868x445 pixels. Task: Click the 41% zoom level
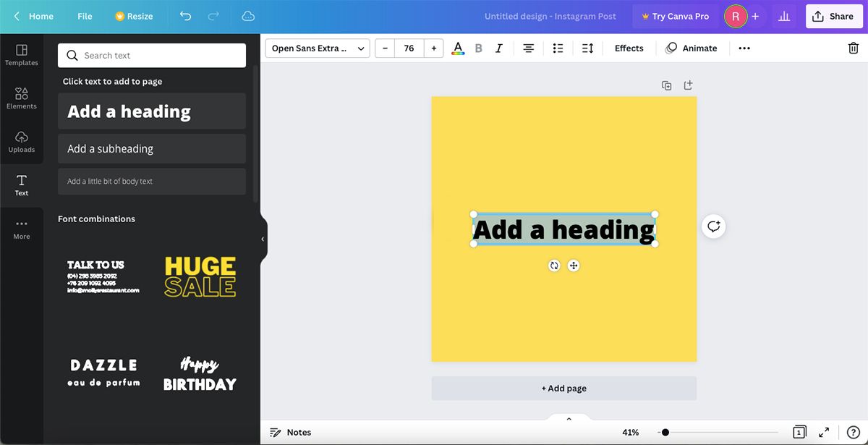[631, 432]
